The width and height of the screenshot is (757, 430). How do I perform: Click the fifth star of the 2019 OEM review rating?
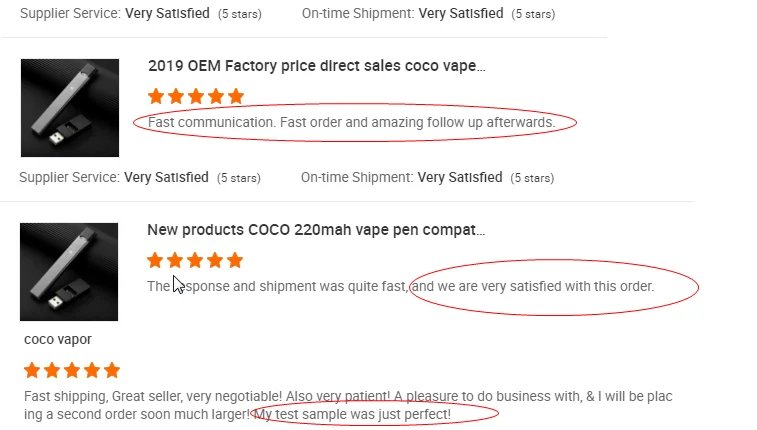(x=236, y=97)
